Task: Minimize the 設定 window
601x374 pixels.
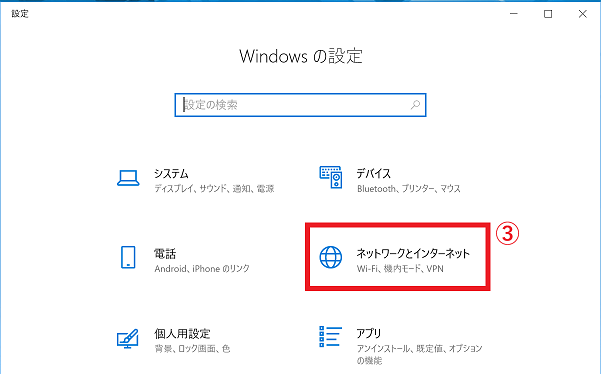Action: (514, 14)
